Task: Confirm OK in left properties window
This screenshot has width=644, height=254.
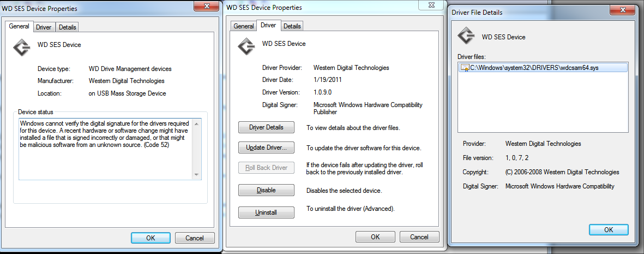Action: [151, 238]
